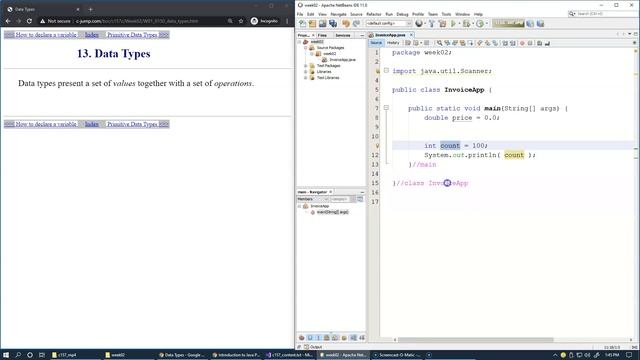
Task: Open the Profile Project dropdown arrow
Action: (x=487, y=24)
